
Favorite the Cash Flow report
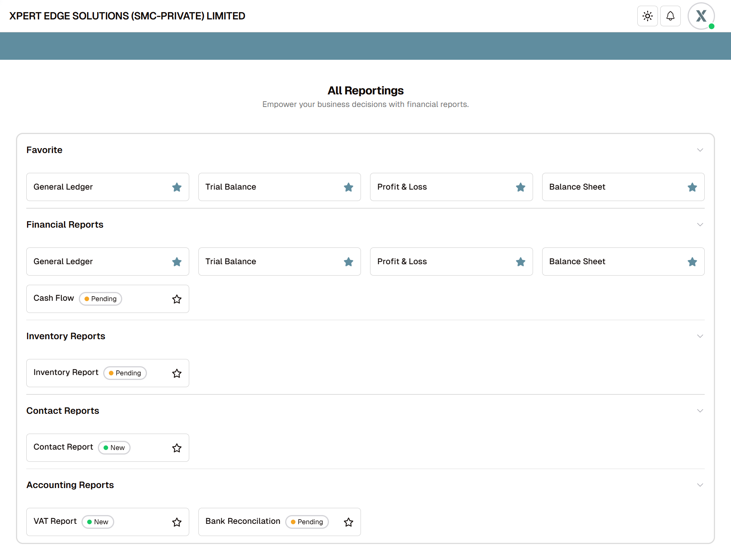177,299
